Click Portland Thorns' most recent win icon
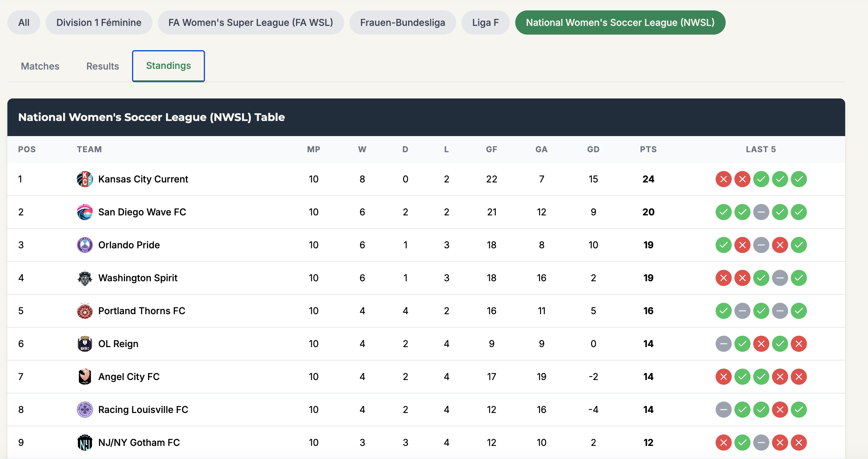This screenshot has width=868, height=459. click(x=799, y=311)
